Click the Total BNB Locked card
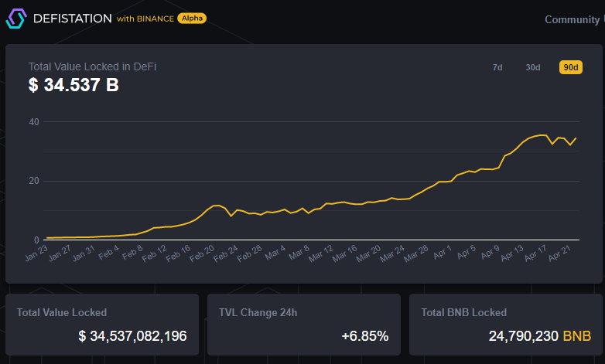Image resolution: width=605 pixels, height=364 pixels. 506,325
